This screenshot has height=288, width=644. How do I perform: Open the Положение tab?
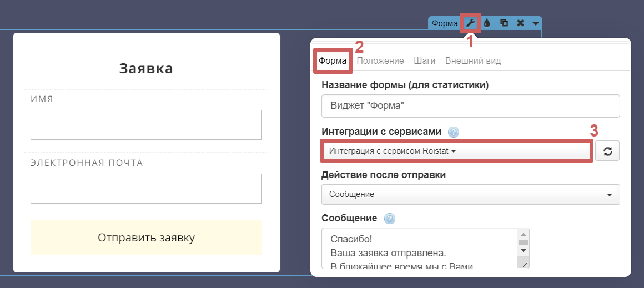click(x=380, y=61)
